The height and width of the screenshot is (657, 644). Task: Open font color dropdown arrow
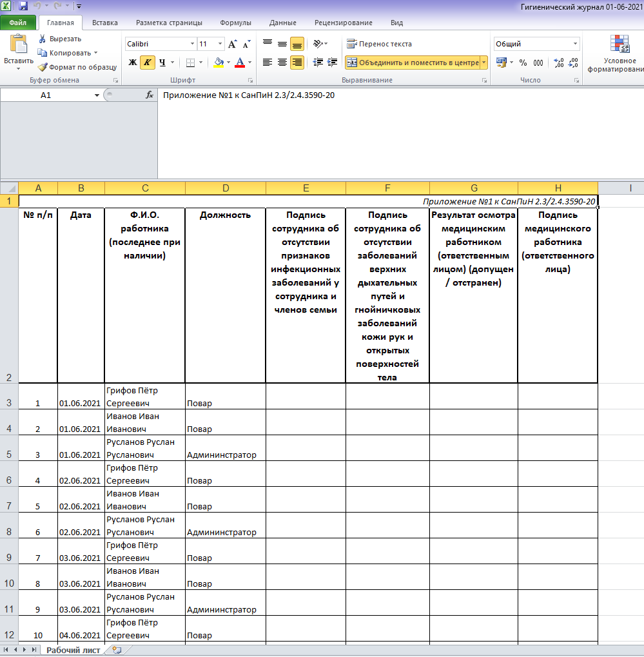(x=249, y=63)
